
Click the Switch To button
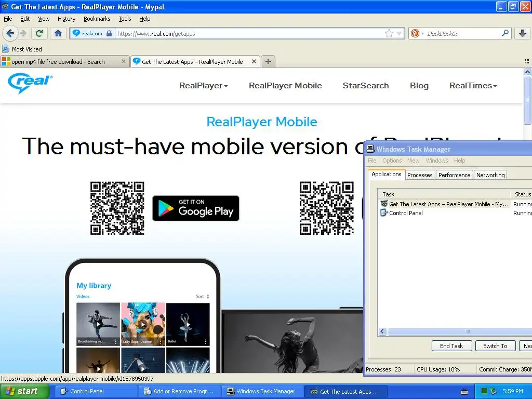pos(495,345)
